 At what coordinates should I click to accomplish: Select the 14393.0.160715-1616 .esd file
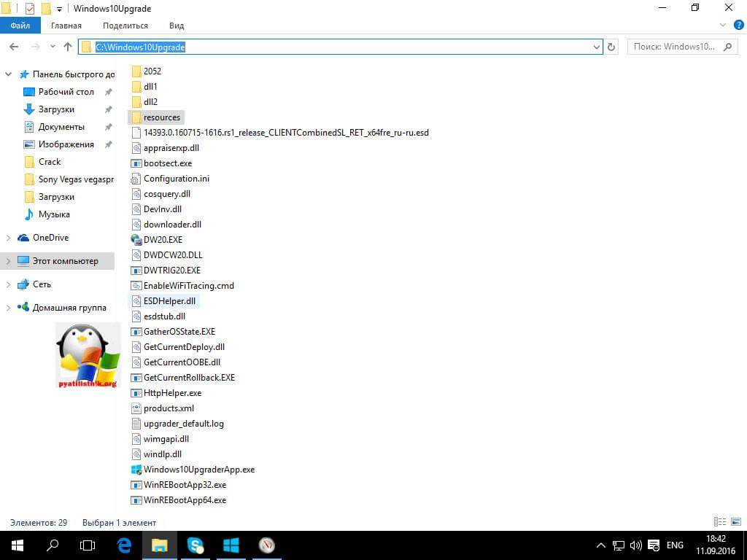(279, 133)
